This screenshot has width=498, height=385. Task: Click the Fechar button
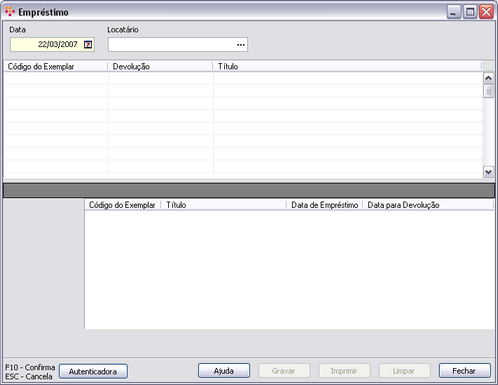tap(464, 371)
